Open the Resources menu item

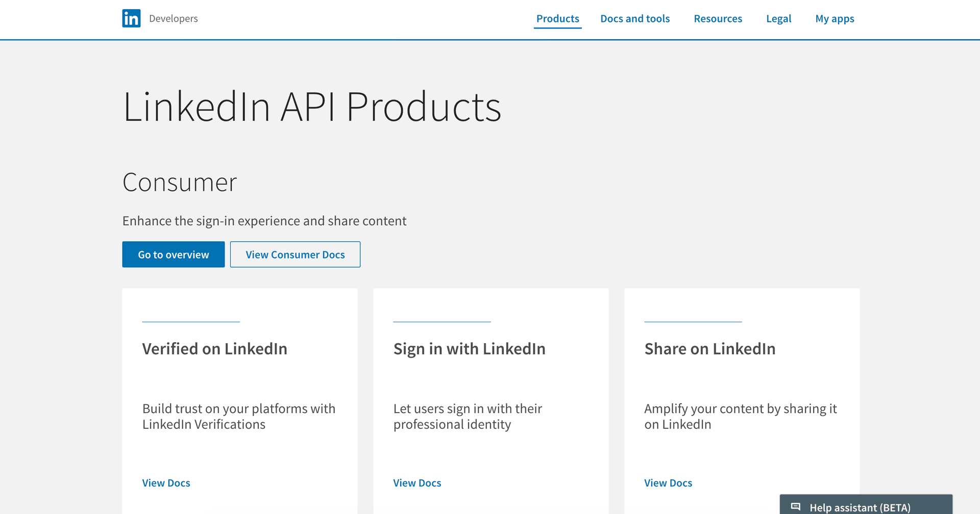718,19
